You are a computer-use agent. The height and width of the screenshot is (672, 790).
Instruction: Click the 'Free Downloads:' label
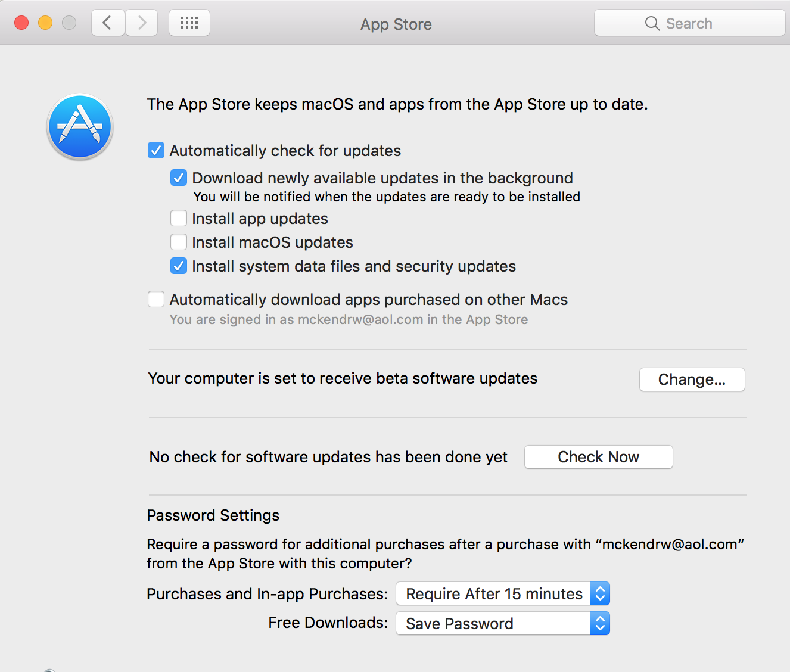[328, 623]
